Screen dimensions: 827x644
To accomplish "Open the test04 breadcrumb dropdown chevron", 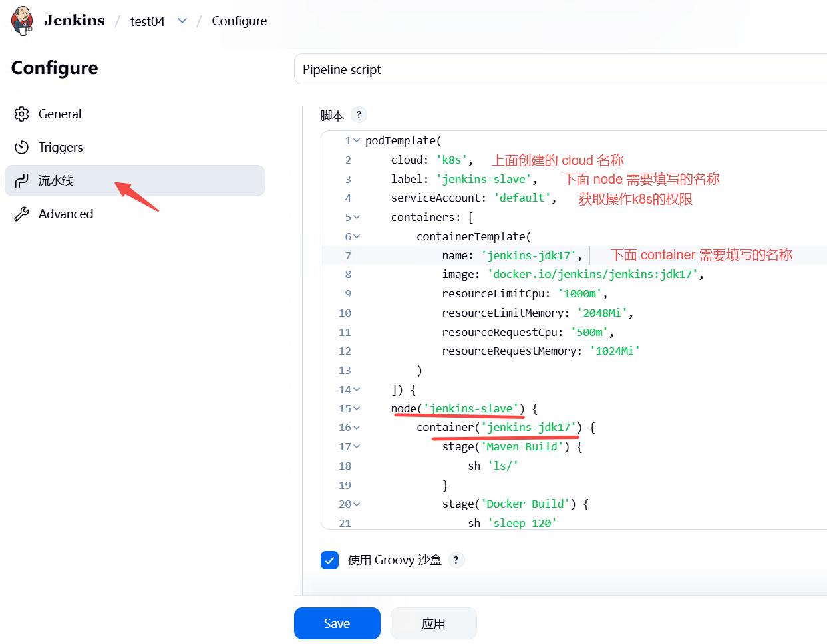I will click(182, 21).
